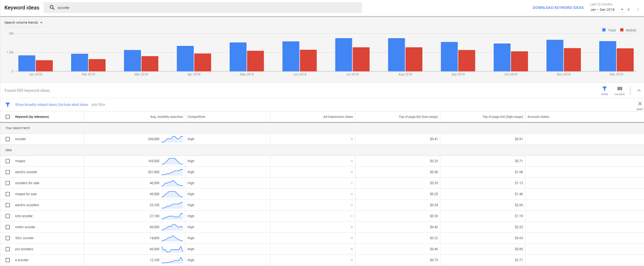Click the Jan 2018 red mobile bar

(x=44, y=66)
